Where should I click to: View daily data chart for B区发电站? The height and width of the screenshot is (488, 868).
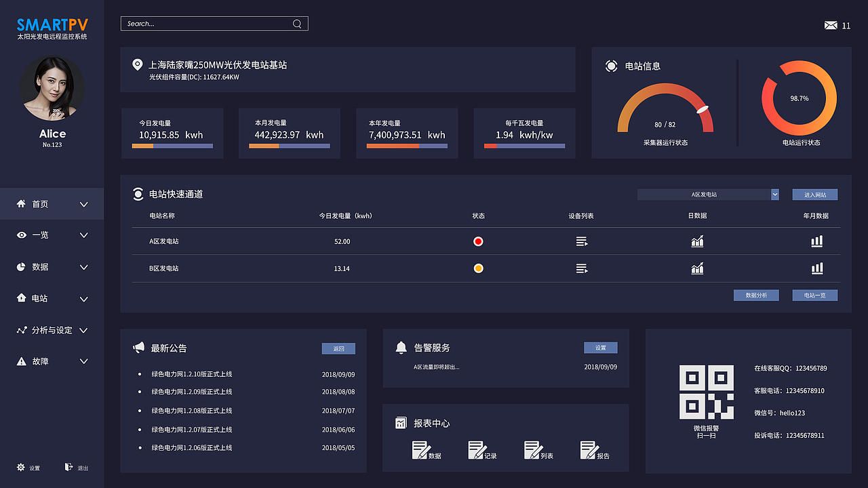[697, 268]
